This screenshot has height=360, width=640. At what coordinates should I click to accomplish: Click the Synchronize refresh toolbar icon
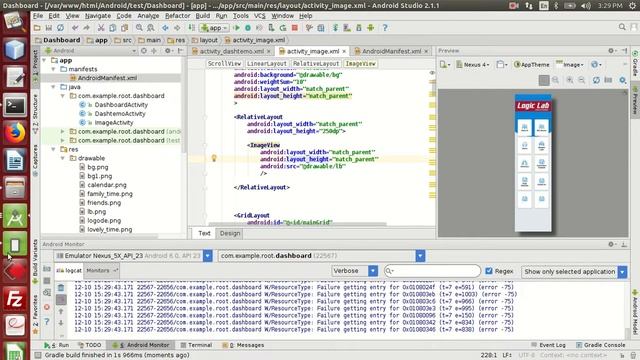(x=60, y=28)
